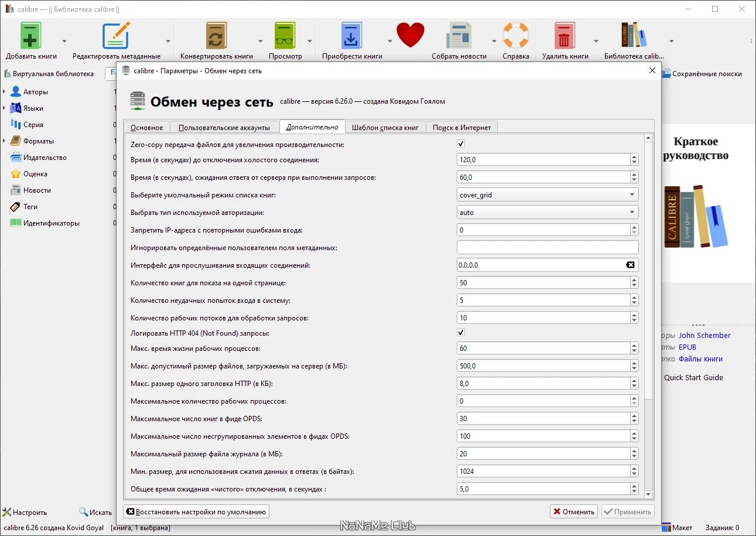
Task: Select Языки category in sidebar
Action: click(x=33, y=108)
